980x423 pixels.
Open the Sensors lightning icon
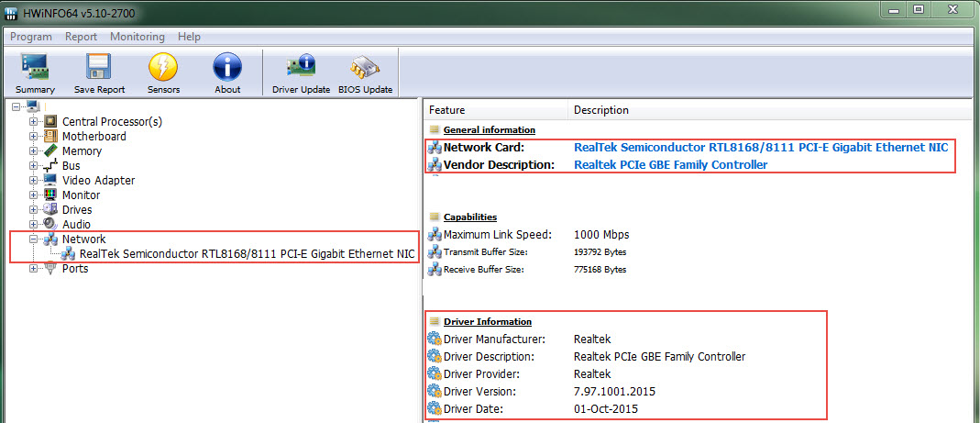[x=162, y=72]
